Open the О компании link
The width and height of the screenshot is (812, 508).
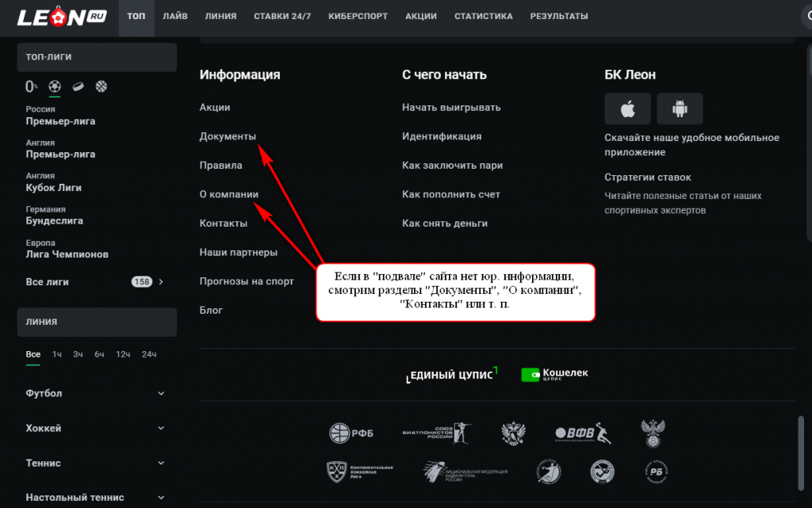(x=229, y=194)
